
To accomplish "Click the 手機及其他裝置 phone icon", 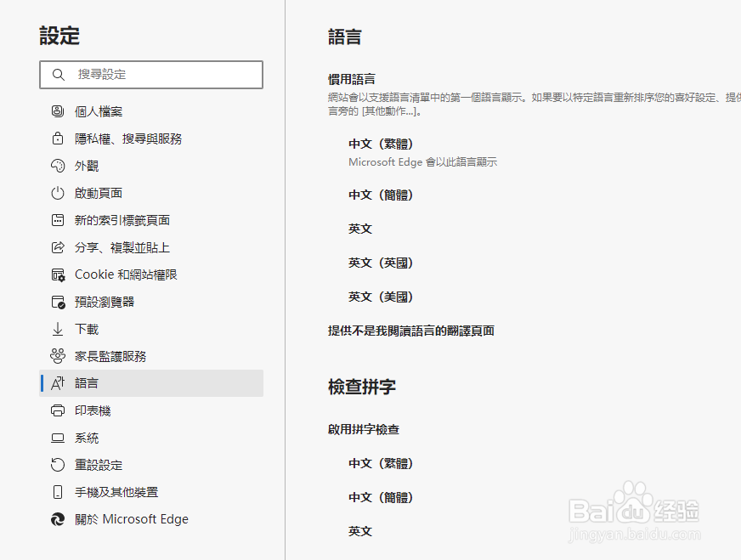I will click(58, 492).
